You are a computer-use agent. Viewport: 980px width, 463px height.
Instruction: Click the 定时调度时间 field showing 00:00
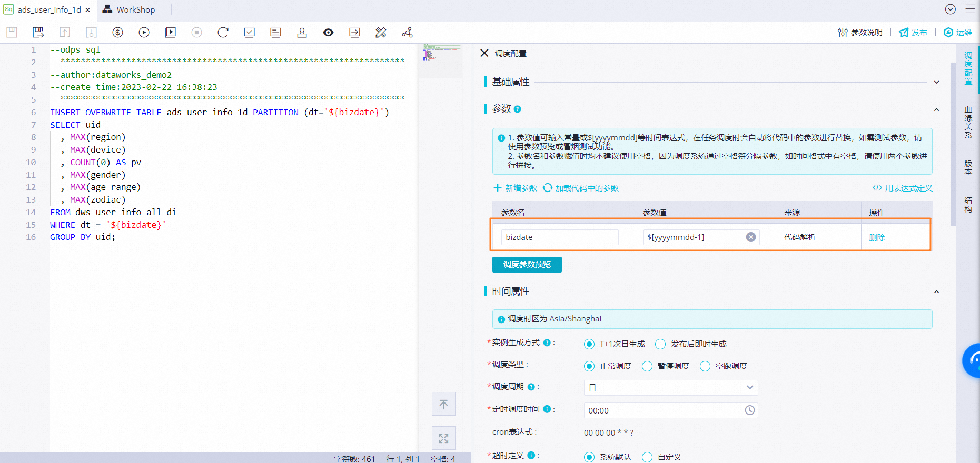click(671, 410)
